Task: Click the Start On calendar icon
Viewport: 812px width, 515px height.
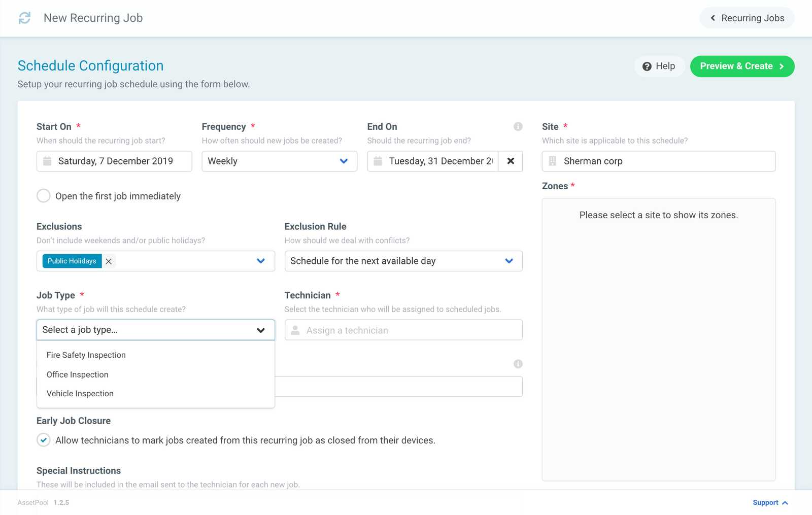Action: (47, 161)
